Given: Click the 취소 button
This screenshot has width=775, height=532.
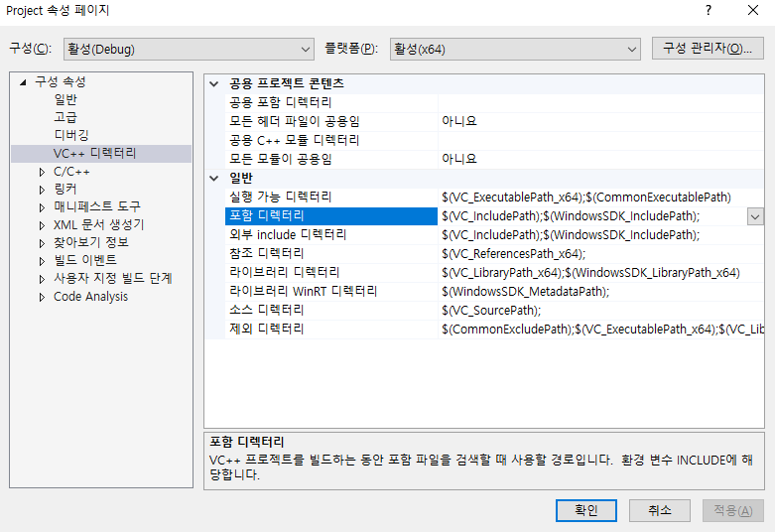Looking at the screenshot, I should [659, 510].
